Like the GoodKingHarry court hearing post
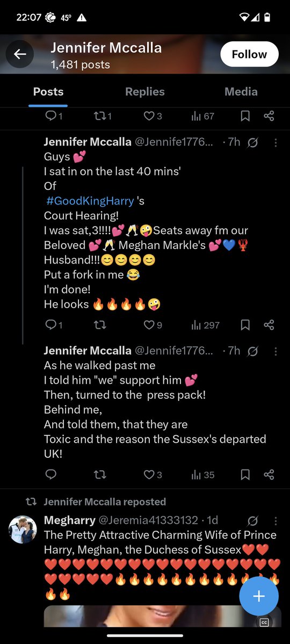This screenshot has height=644, width=290. pos(153,325)
